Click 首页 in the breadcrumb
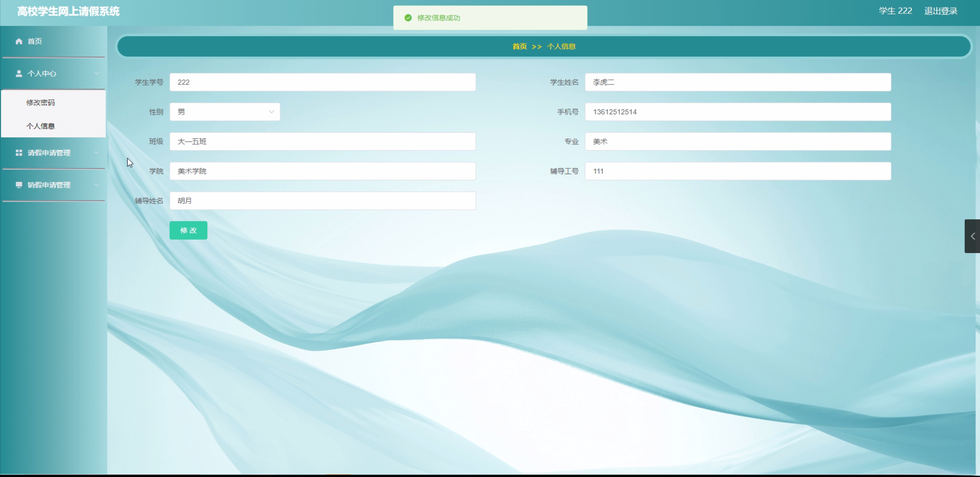The height and width of the screenshot is (477, 980). coord(519,46)
